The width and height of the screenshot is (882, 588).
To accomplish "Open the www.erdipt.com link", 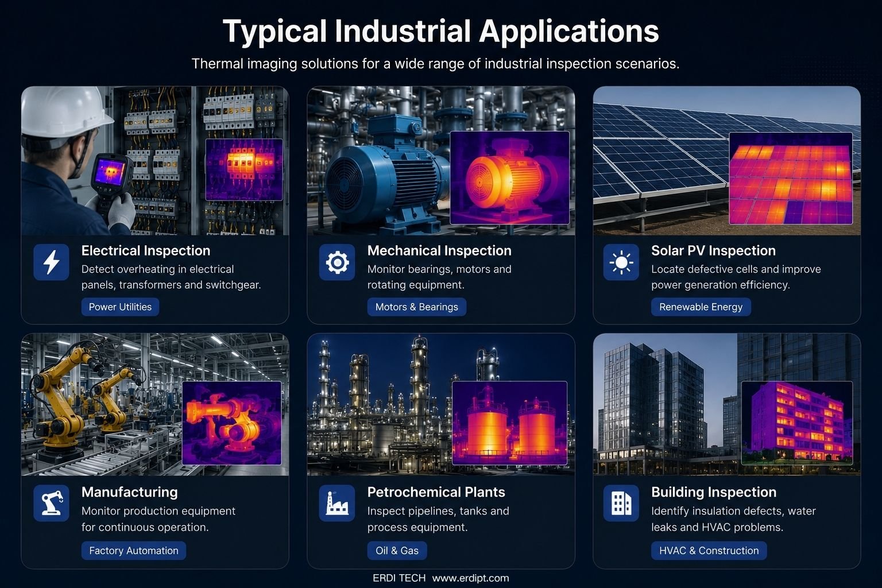I will 470,578.
